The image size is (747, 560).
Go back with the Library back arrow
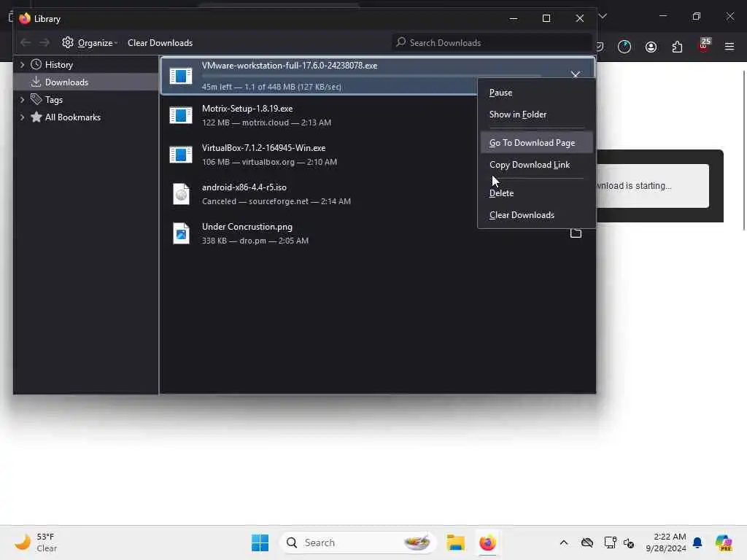(x=26, y=42)
